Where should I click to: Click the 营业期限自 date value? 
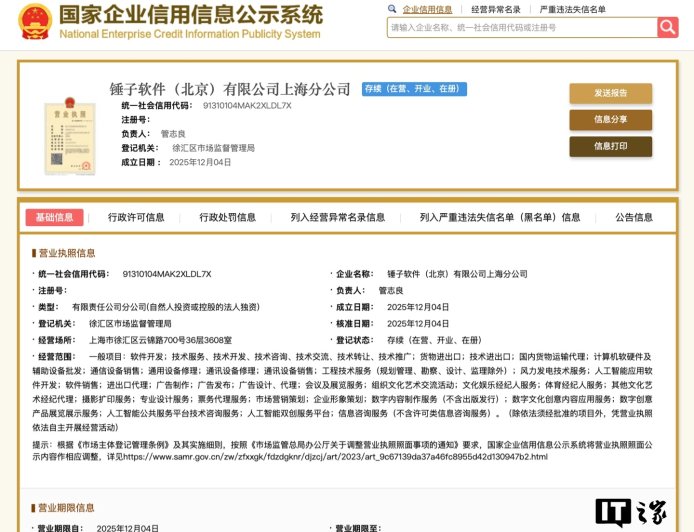127,528
